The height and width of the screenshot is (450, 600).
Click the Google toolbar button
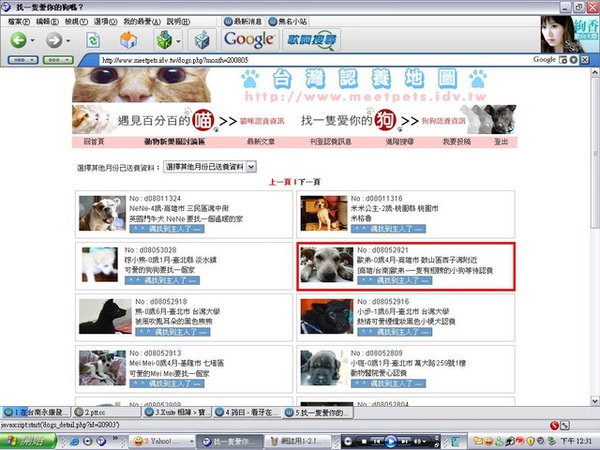pyautogui.click(x=249, y=39)
